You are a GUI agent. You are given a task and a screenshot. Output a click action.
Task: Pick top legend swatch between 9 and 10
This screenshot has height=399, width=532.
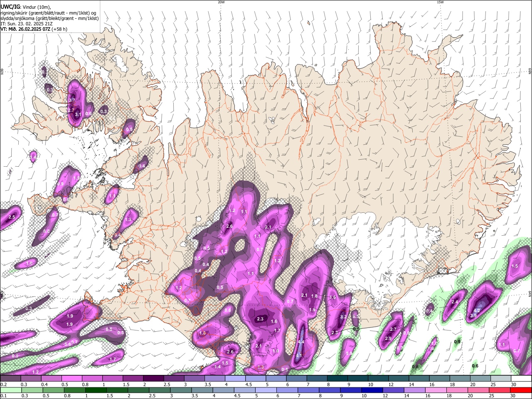[358, 378]
